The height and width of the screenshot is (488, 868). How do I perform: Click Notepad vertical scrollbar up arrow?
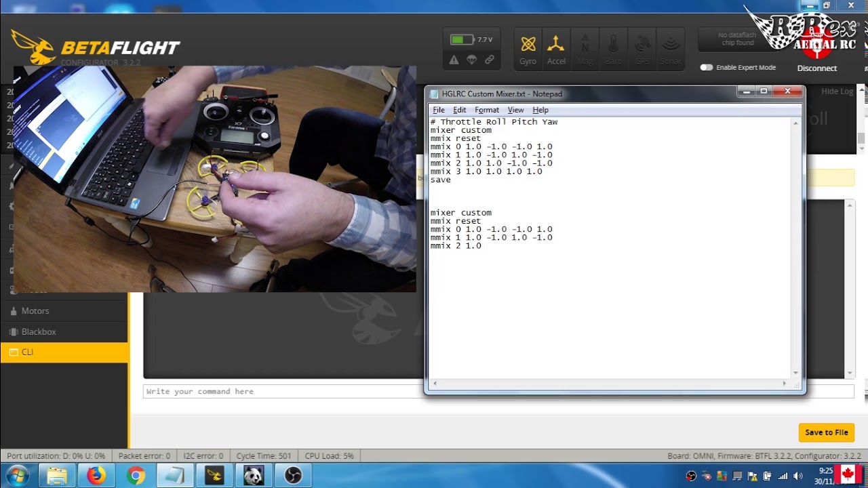point(796,123)
